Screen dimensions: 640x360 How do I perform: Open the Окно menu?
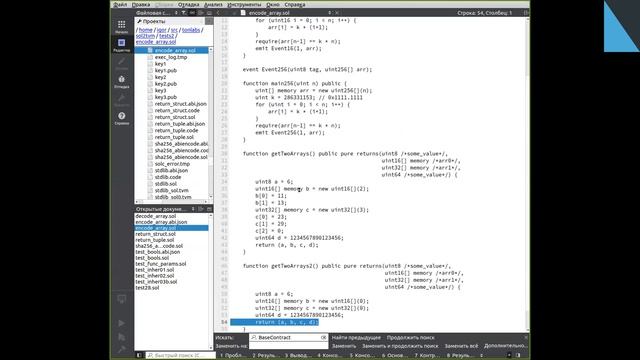click(273, 4)
